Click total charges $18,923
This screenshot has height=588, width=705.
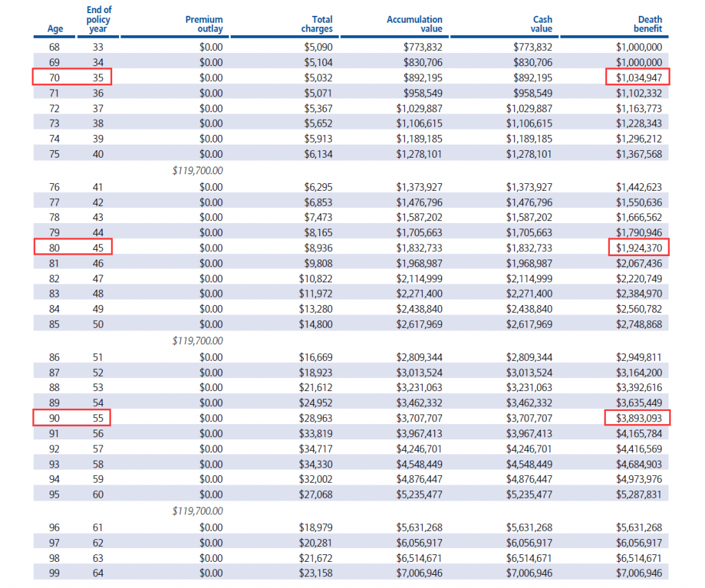[x=315, y=372]
